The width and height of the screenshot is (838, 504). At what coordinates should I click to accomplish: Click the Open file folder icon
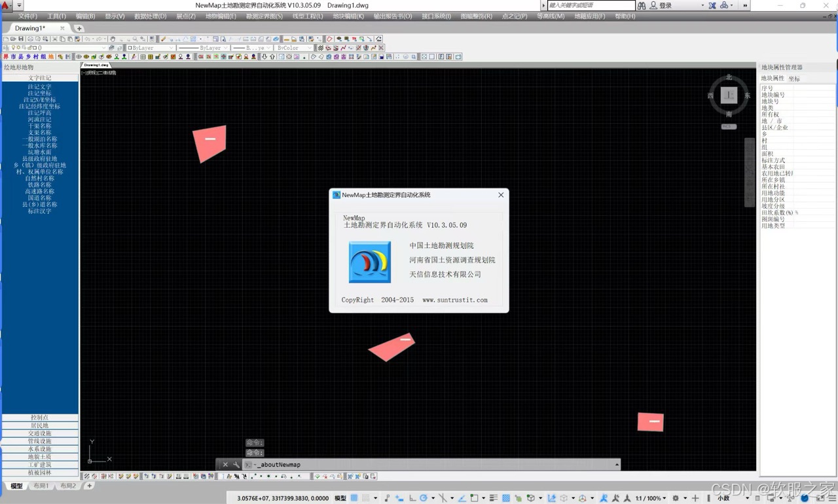[x=13, y=39]
